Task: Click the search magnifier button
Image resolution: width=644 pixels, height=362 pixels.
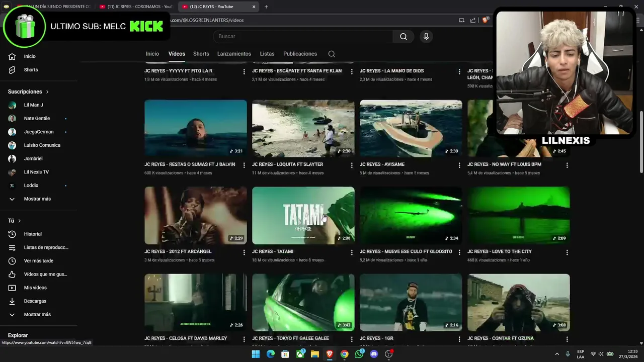Action: pos(404,36)
